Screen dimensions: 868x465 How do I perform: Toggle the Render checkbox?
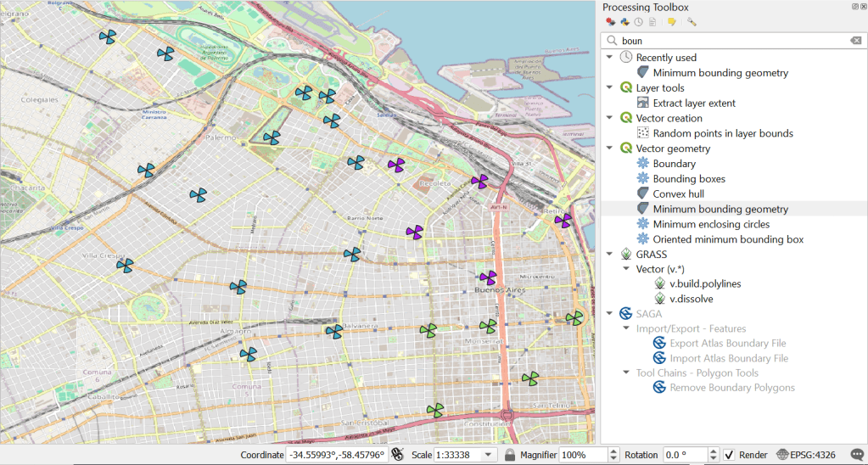pos(729,455)
